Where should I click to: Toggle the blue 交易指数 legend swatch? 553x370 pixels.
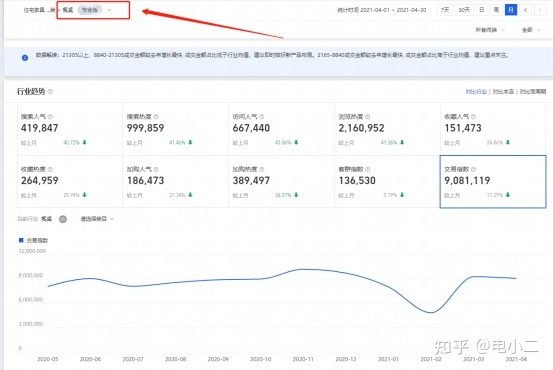[x=21, y=240]
